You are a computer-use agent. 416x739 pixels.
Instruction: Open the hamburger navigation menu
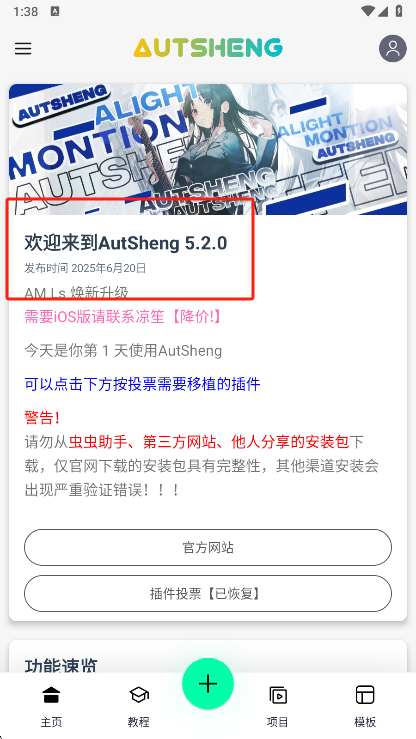pyautogui.click(x=23, y=49)
